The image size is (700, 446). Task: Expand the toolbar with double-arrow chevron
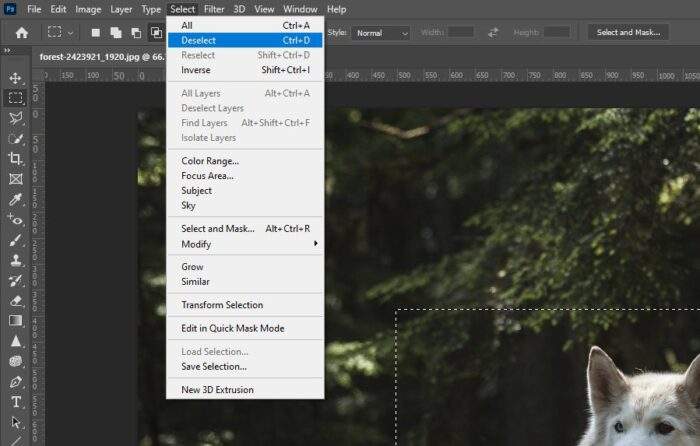(x=7, y=51)
